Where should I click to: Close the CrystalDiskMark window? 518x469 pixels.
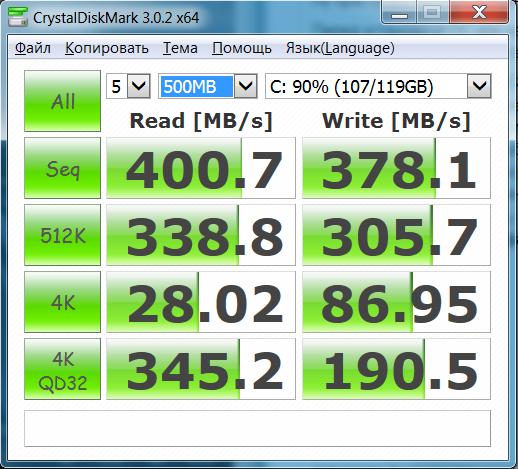click(x=479, y=13)
